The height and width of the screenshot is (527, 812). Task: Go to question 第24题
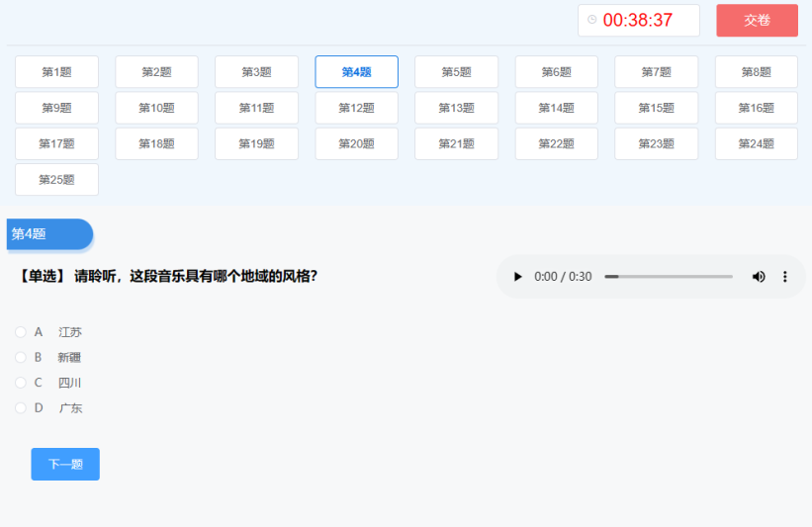pos(756,143)
